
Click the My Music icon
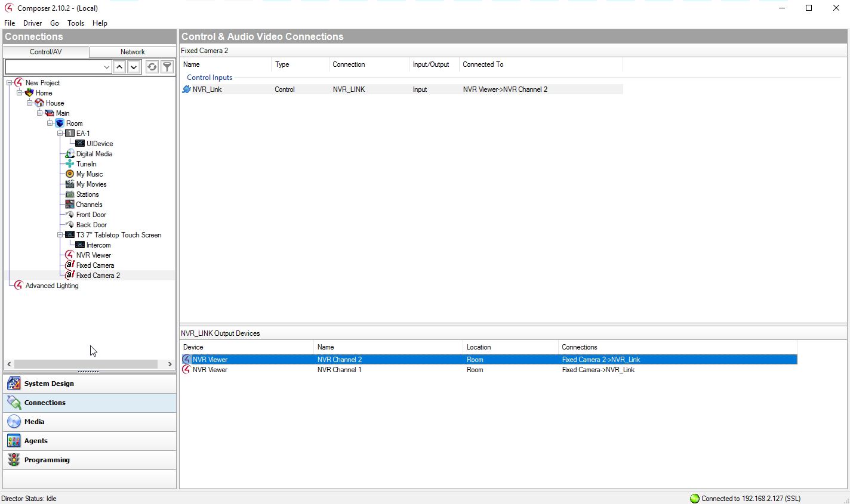click(70, 174)
